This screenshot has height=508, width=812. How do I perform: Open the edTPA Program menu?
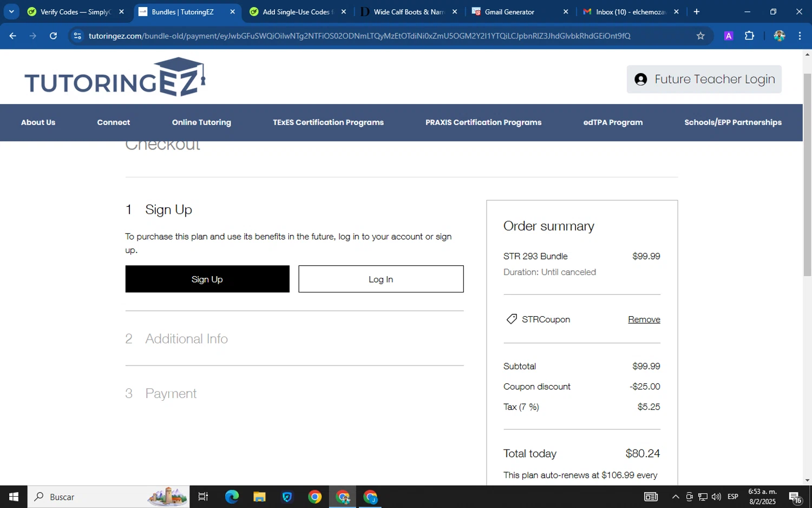point(613,122)
